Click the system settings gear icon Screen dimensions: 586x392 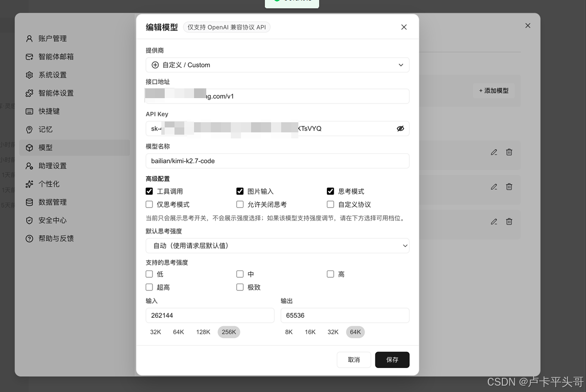click(29, 75)
